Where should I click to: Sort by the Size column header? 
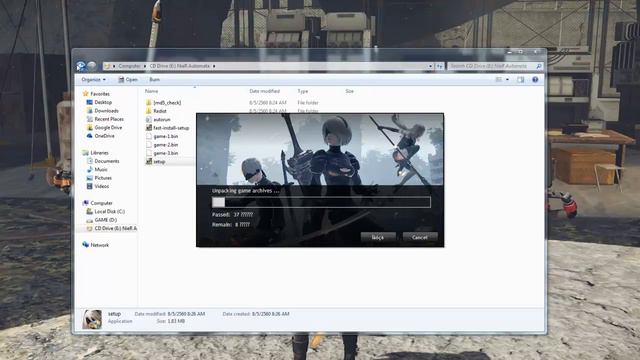(349, 91)
